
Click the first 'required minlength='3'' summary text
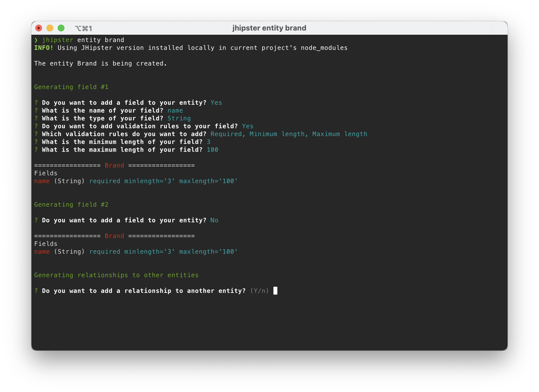132,181
